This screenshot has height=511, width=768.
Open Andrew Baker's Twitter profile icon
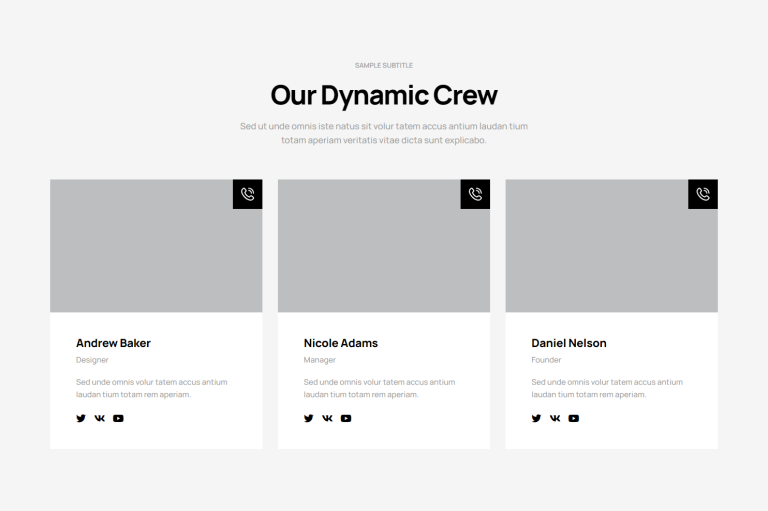(x=81, y=419)
